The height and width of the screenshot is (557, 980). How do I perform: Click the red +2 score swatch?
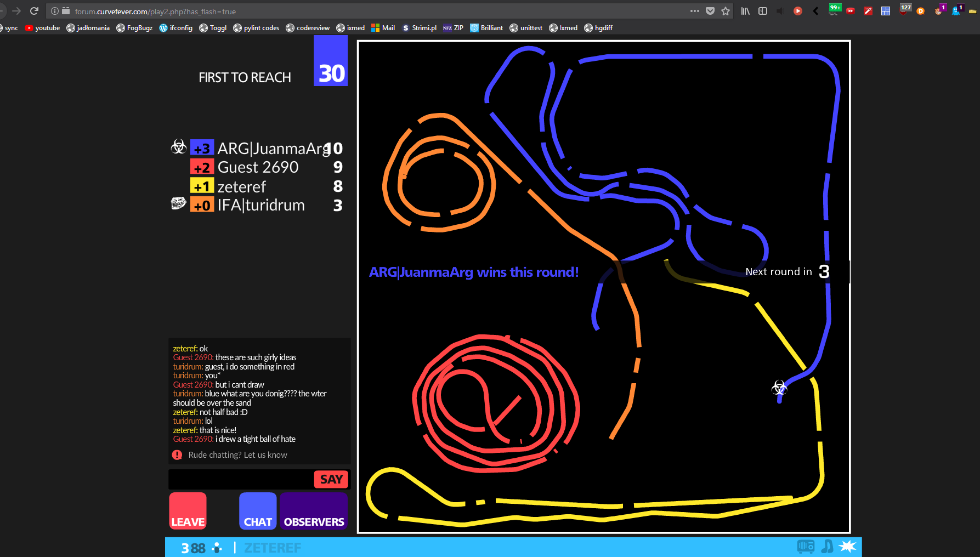point(202,167)
